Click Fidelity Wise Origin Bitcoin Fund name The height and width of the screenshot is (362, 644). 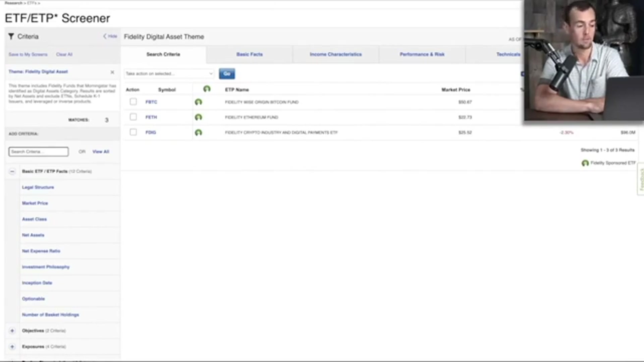pyautogui.click(x=262, y=102)
